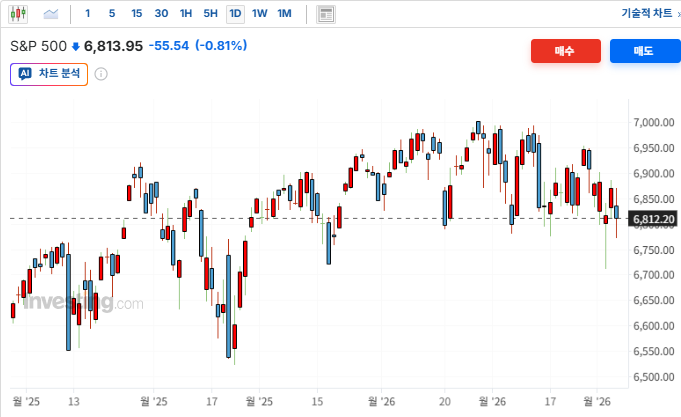
Task: Select the 30 minute interval
Action: click(161, 13)
